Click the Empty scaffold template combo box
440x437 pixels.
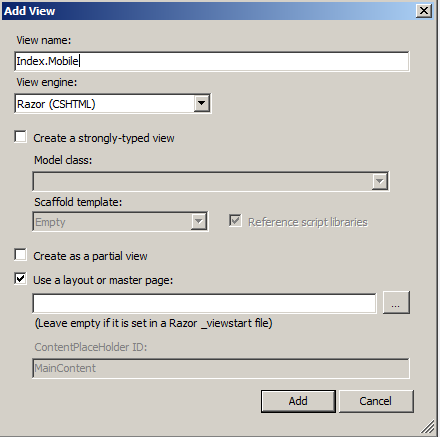(120, 221)
